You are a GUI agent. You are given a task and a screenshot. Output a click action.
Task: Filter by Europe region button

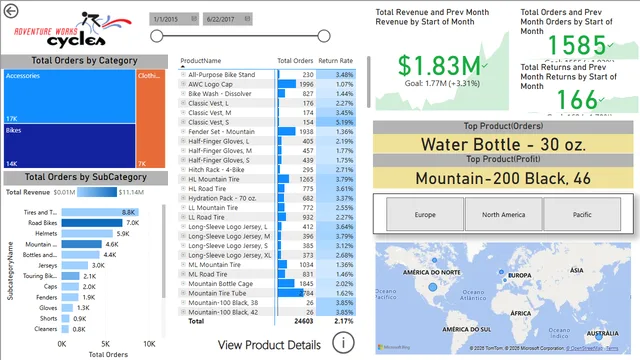pos(425,214)
